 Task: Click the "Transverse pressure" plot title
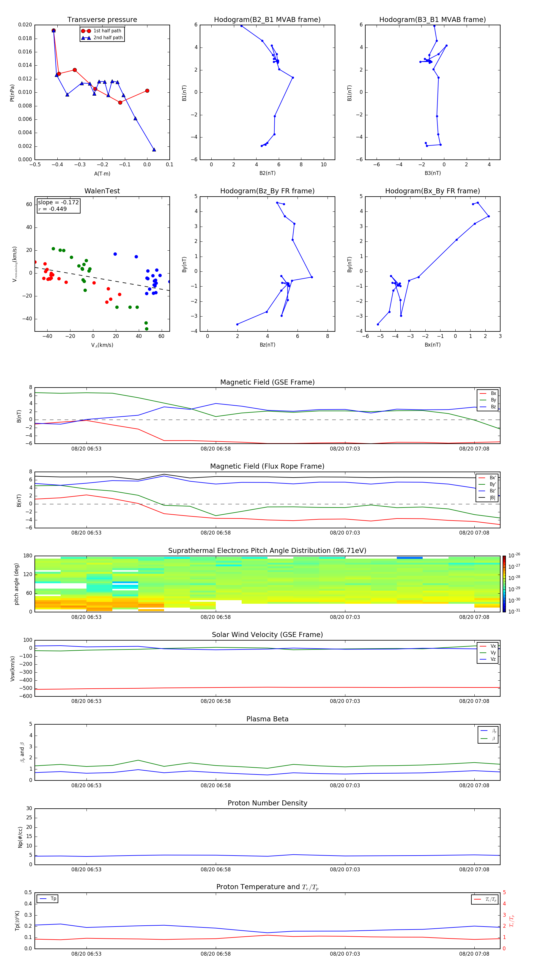(x=102, y=19)
